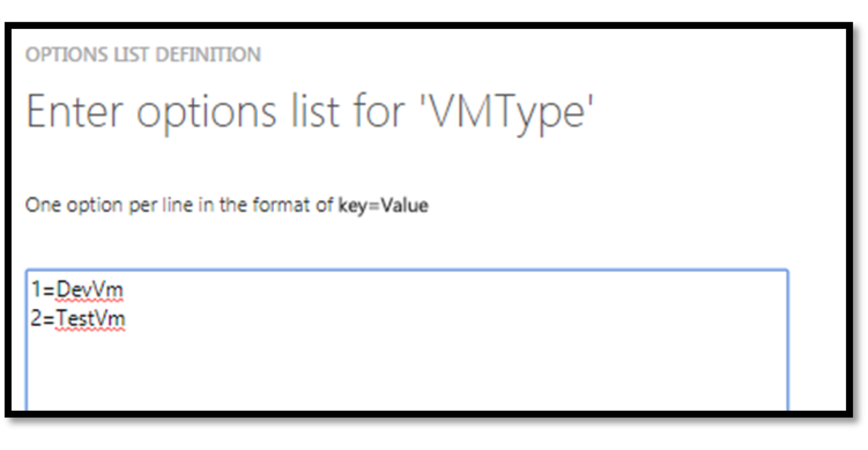868x450 pixels.
Task: Click the misspelled word "DevVm"
Action: tap(90, 289)
